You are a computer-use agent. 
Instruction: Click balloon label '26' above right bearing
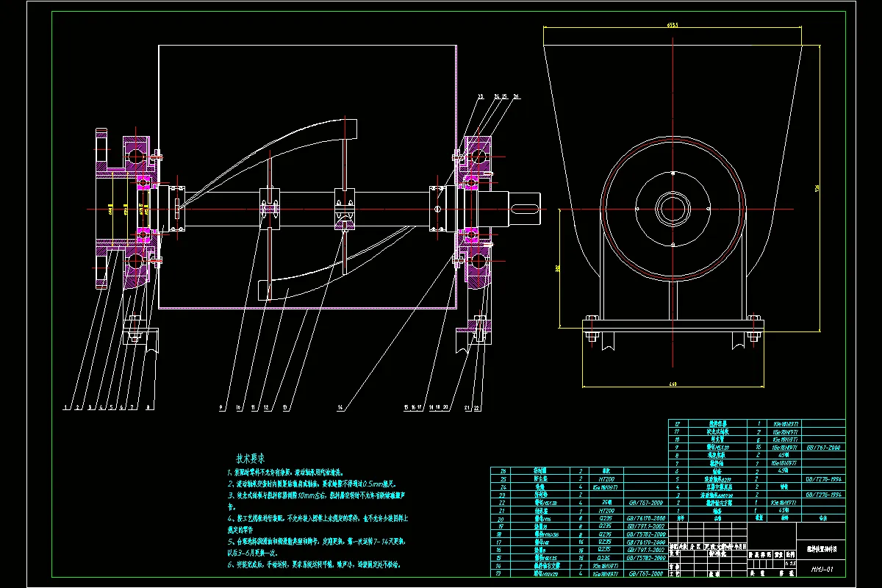pyautogui.click(x=517, y=96)
